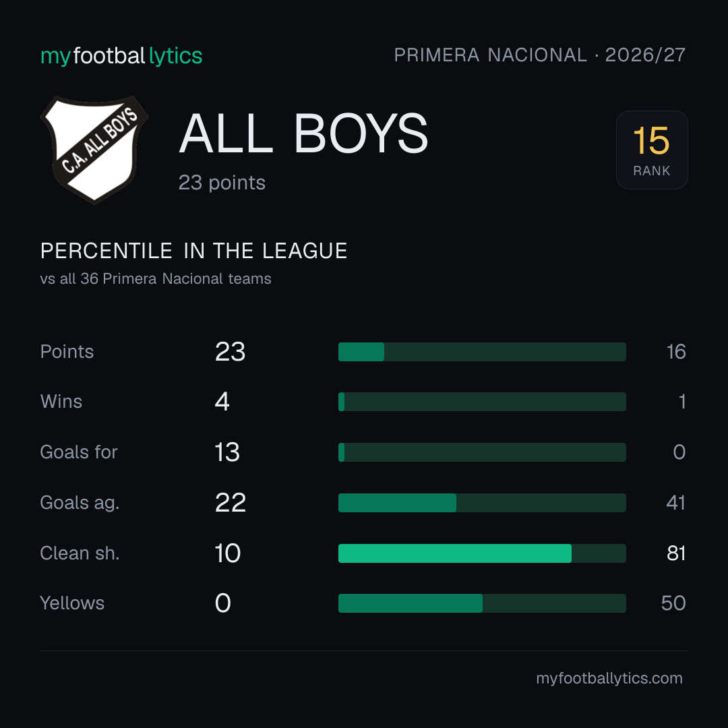Click the Clean sh. bright green bar

[x=455, y=553]
